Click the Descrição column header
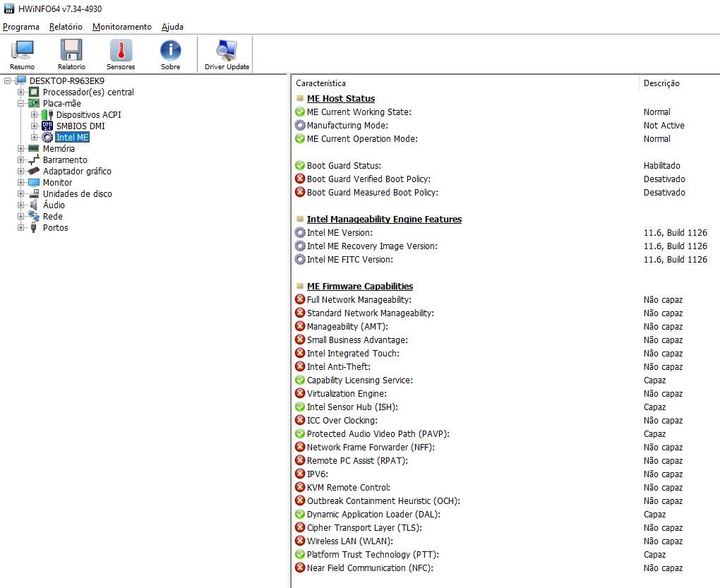720x588 pixels. [x=679, y=83]
